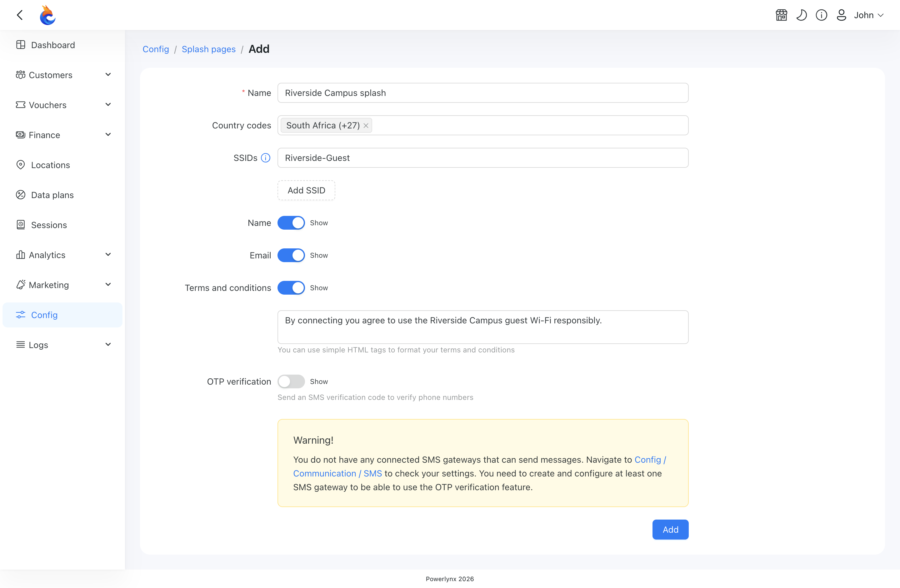Expand the Logs menu chevron
The width and height of the screenshot is (900, 588).
tap(108, 345)
